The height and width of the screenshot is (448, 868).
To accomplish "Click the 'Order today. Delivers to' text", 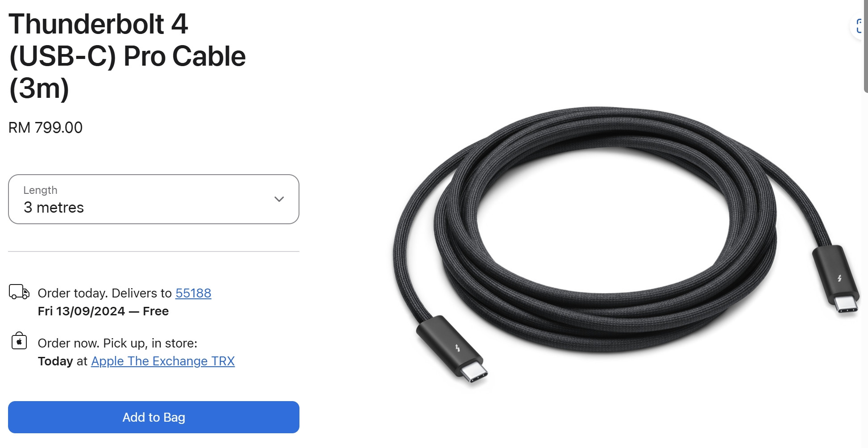I will (105, 293).
